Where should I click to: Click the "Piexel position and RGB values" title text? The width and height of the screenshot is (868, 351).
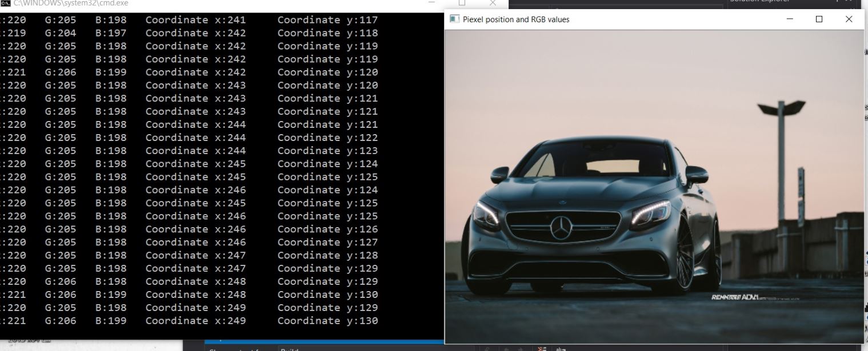(516, 19)
